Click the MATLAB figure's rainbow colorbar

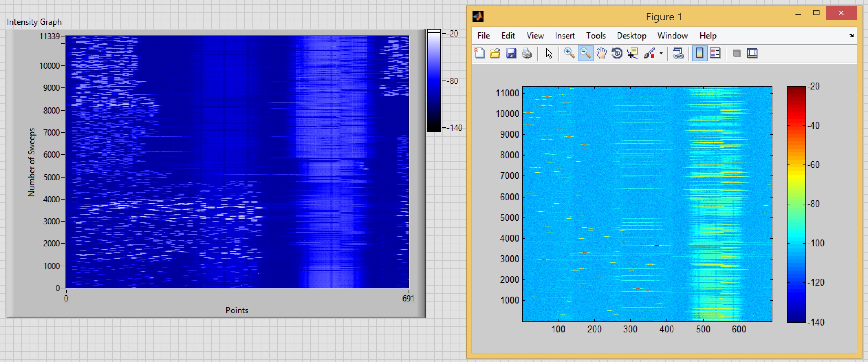tap(796, 204)
